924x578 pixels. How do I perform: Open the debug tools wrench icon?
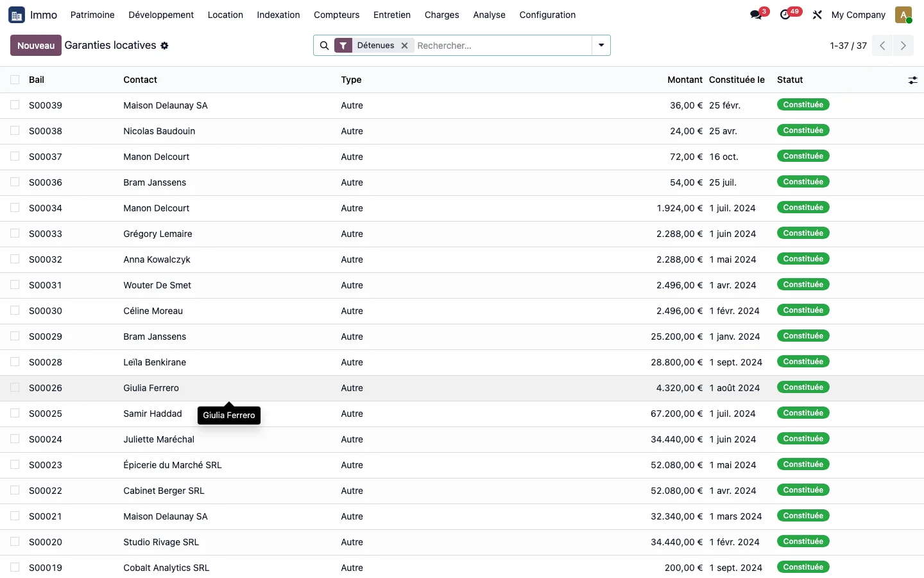pyautogui.click(x=817, y=15)
